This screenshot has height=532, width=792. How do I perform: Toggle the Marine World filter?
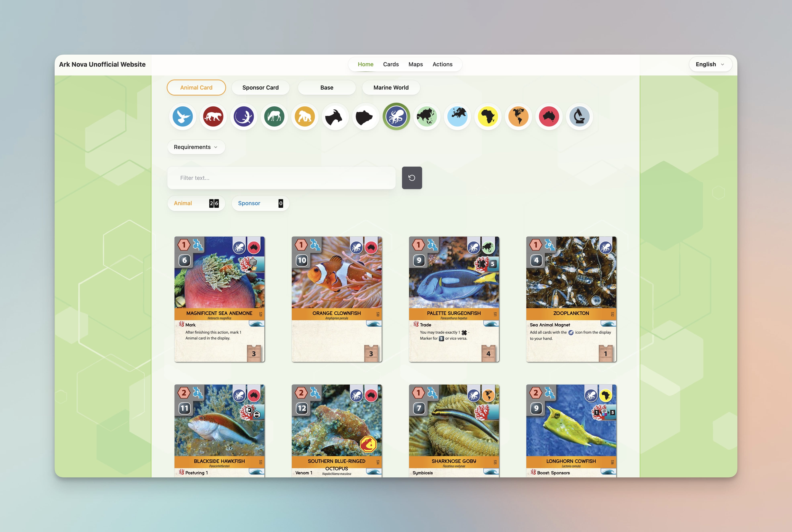391,88
